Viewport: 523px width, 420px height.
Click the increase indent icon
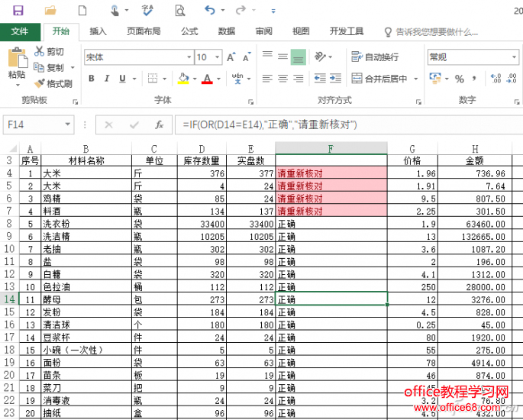tap(335, 79)
